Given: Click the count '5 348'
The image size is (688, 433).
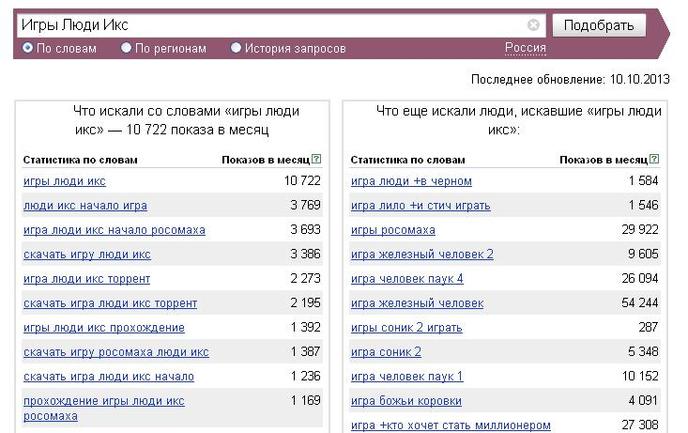Looking at the screenshot, I should pyautogui.click(x=643, y=352).
